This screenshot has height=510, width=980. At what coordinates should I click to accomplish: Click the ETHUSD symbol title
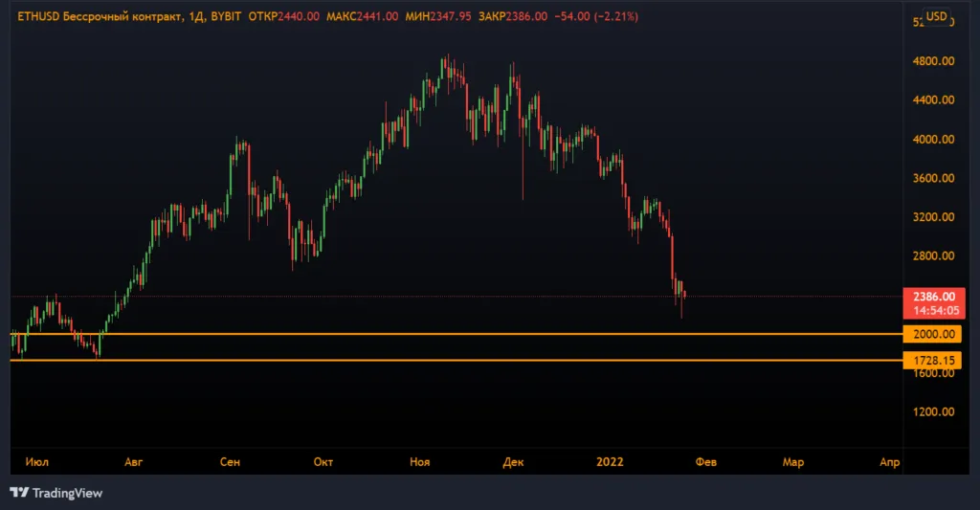click(x=38, y=17)
